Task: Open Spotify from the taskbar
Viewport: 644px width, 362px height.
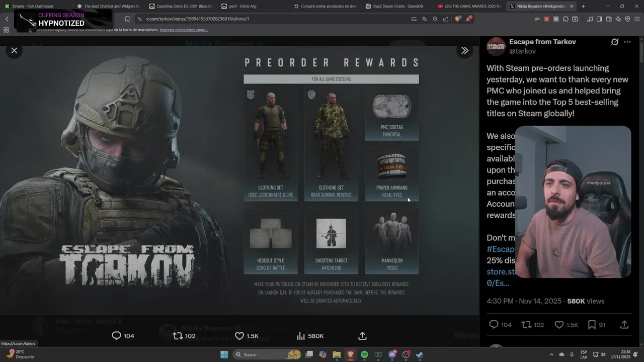Action: click(x=364, y=354)
